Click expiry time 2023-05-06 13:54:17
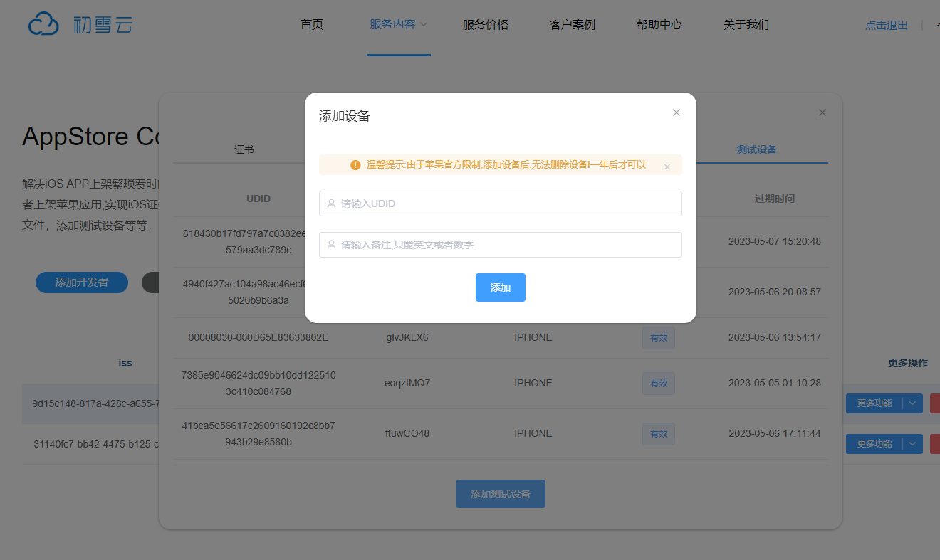The height and width of the screenshot is (560, 940). pos(775,337)
